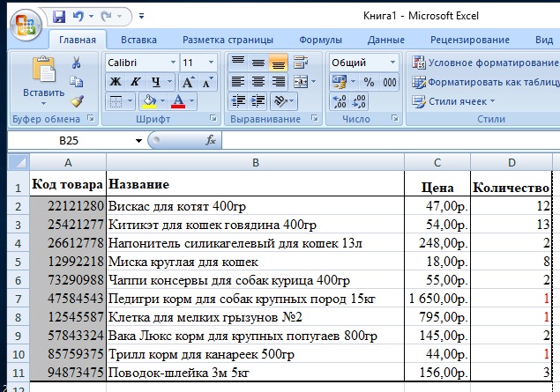Viewport: 560px width, 392px height.
Task: Expand paste options arrow under Вставить
Action: click(43, 103)
